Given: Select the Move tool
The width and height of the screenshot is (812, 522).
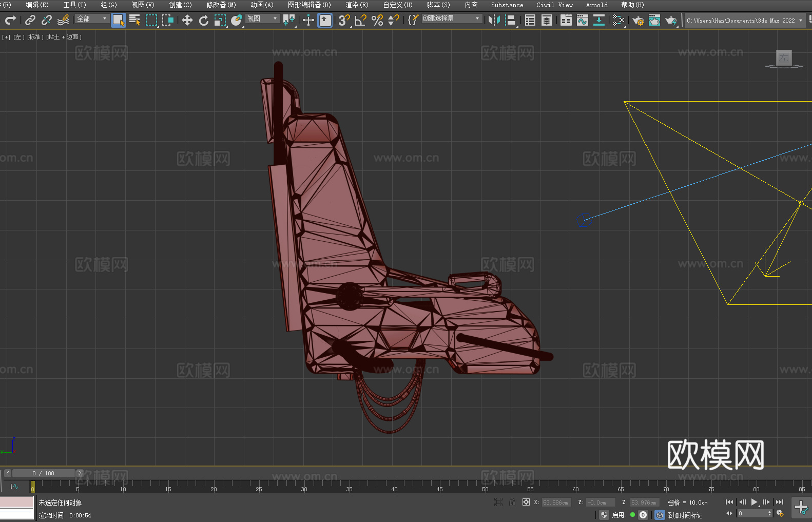Looking at the screenshot, I should [x=187, y=20].
